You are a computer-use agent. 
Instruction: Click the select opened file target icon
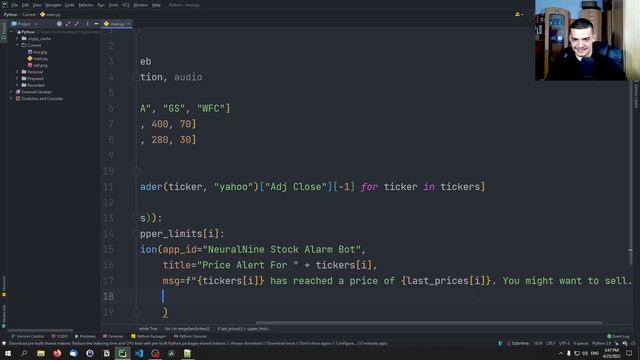[x=59, y=24]
